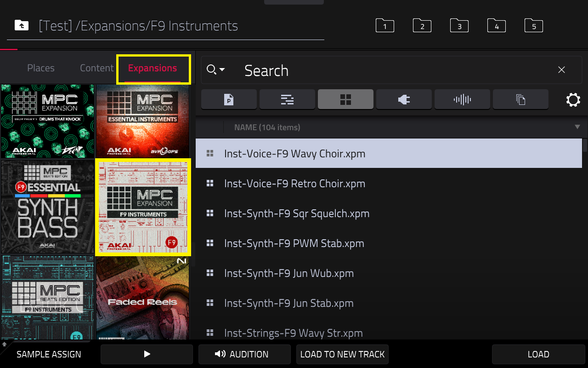The height and width of the screenshot is (368, 588).
Task: Open browser settings gear
Action: click(x=573, y=100)
